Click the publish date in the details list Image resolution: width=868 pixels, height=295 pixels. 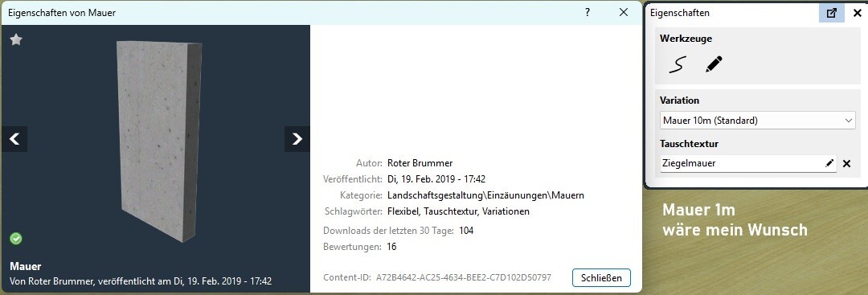pos(436,178)
